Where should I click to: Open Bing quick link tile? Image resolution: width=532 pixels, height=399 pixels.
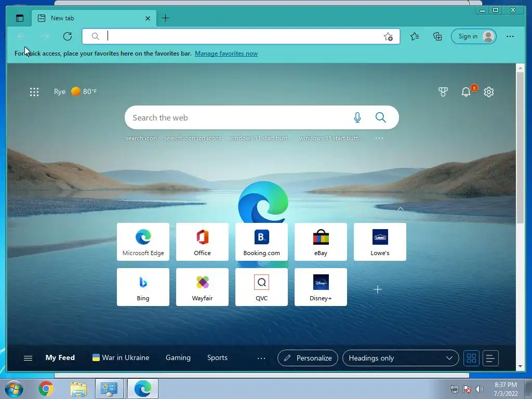point(143,287)
